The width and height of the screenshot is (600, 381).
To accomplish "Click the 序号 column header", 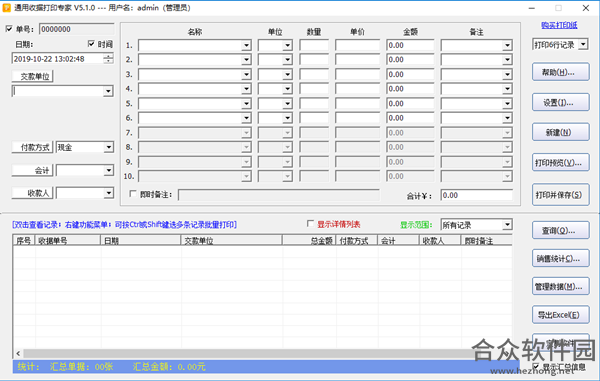I will tap(24, 241).
